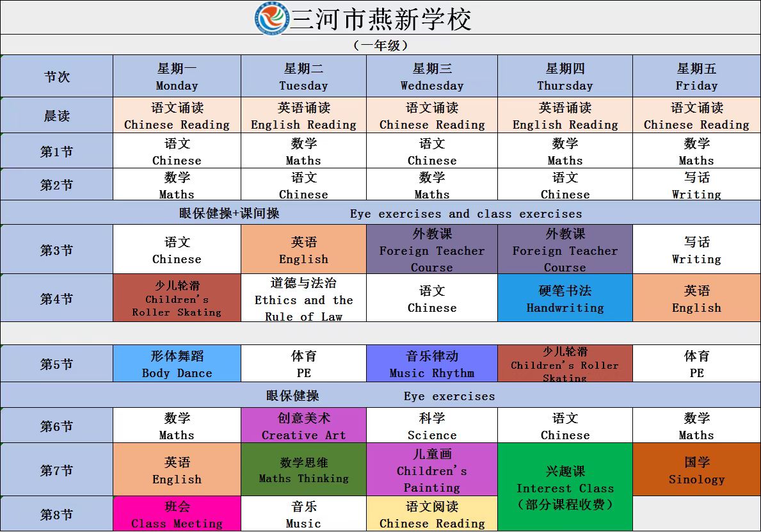Select the 第8节 row label

coord(57,515)
